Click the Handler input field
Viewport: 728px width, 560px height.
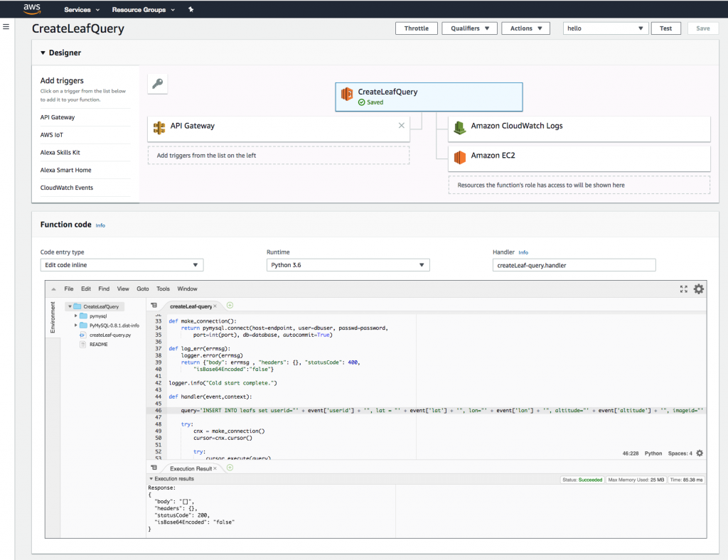click(x=574, y=265)
